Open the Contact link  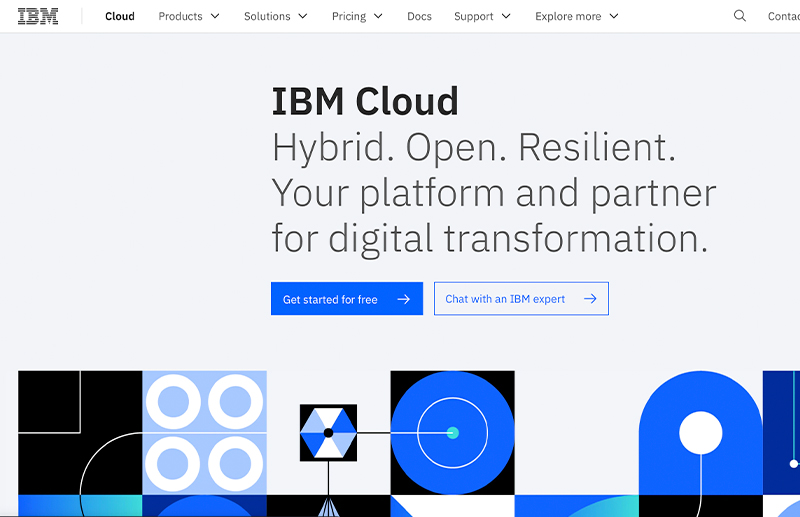coord(784,16)
